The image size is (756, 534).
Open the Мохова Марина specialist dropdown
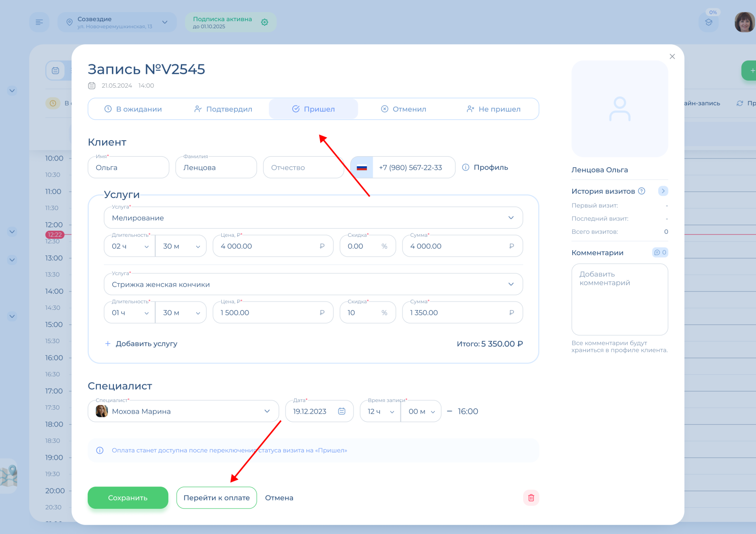[267, 411]
